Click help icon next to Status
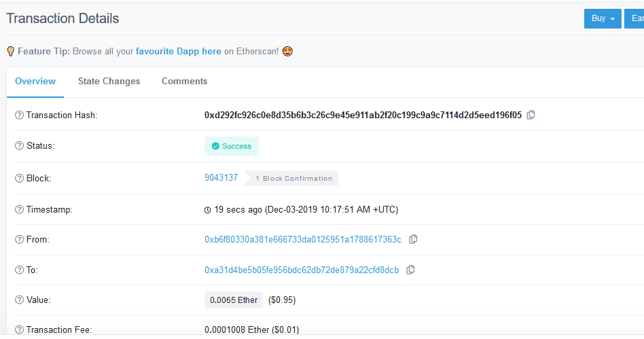The width and height of the screenshot is (644, 339). point(19,146)
